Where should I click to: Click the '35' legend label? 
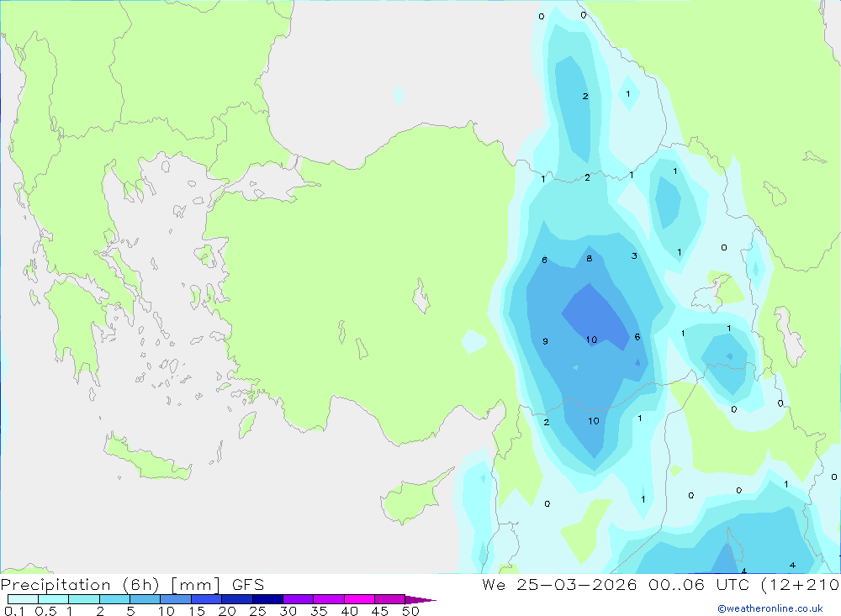point(319,611)
